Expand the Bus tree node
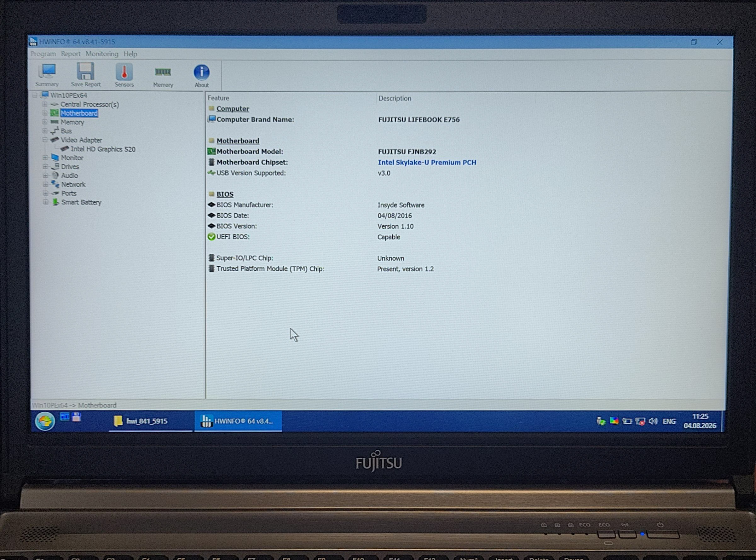 (45, 130)
